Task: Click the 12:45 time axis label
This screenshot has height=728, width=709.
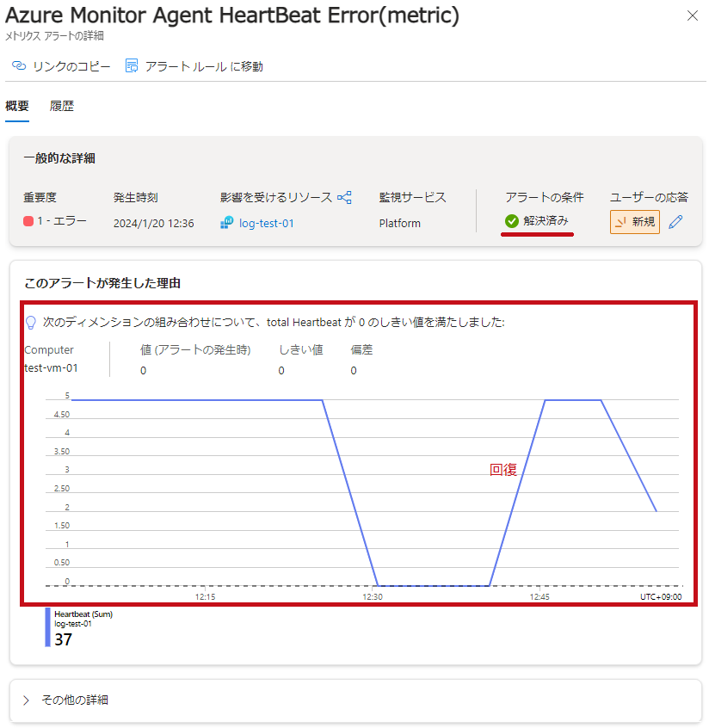Action: tap(539, 596)
